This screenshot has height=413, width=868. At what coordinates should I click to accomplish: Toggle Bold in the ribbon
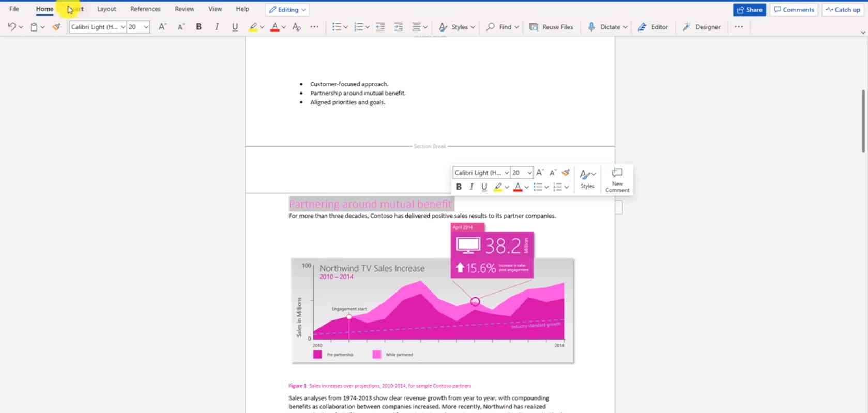[199, 27]
